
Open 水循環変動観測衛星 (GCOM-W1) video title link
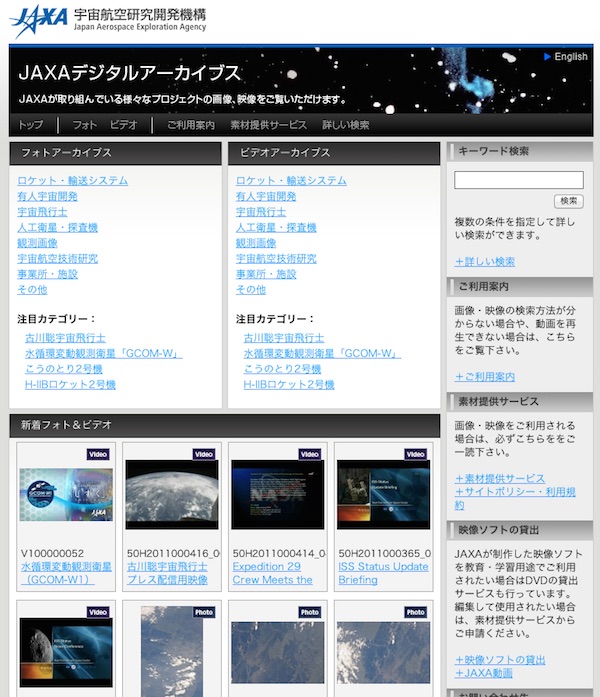click(x=66, y=573)
